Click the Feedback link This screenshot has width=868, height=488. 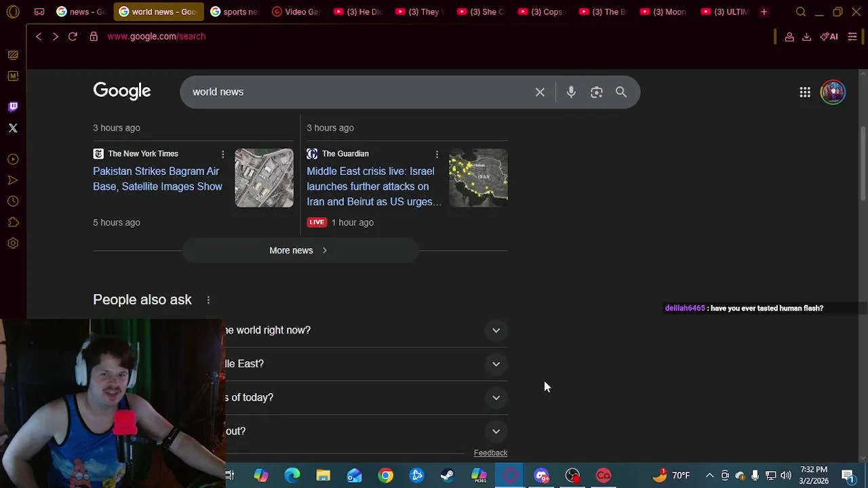pos(490,453)
